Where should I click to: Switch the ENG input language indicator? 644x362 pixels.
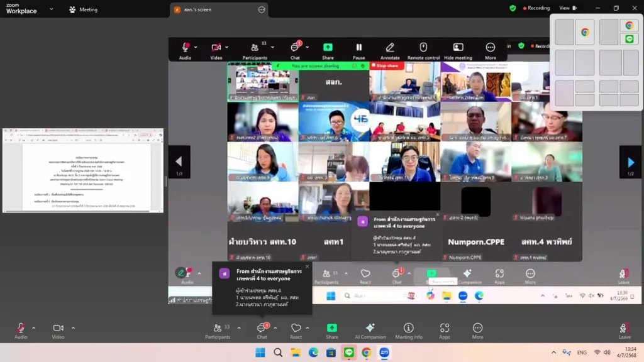click(582, 352)
